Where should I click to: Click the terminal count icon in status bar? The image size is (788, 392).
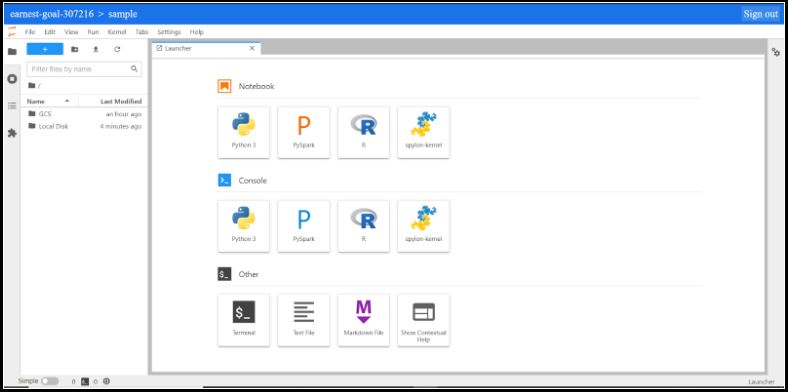click(x=85, y=381)
